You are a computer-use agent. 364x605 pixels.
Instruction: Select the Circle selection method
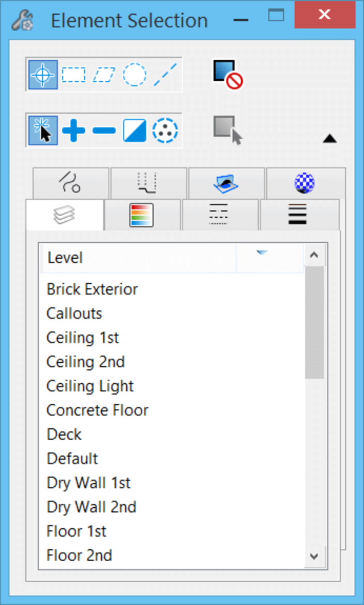pyautogui.click(x=134, y=74)
